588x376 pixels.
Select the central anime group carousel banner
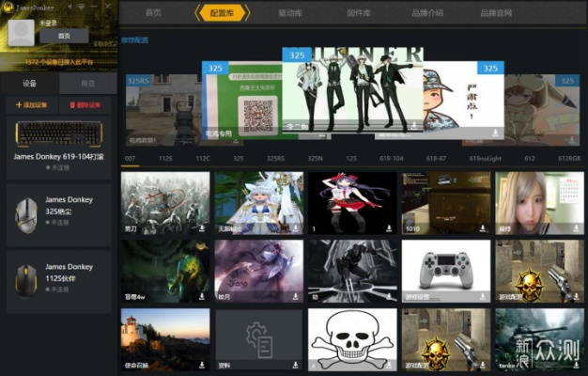click(351, 89)
